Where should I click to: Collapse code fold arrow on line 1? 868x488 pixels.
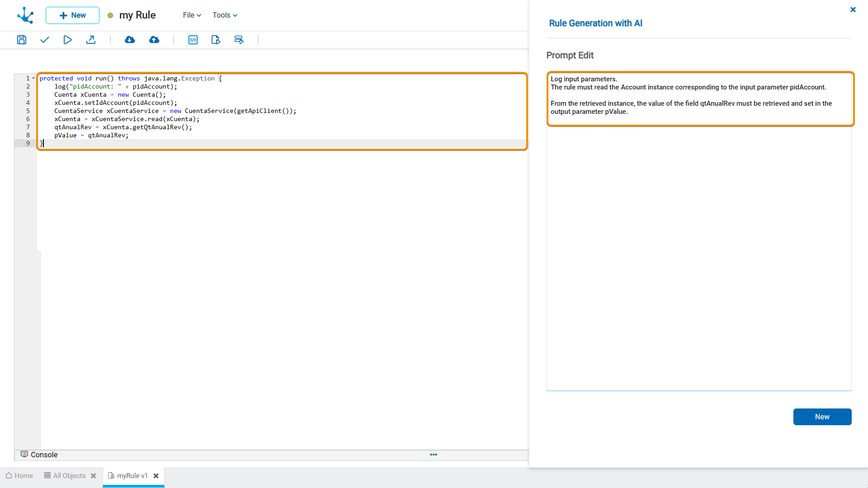[x=33, y=78]
